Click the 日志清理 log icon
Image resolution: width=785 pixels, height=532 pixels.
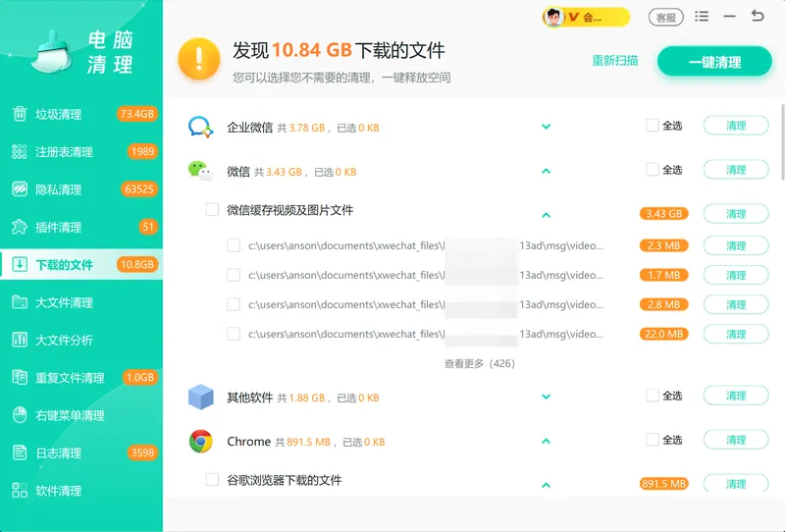tap(20, 452)
